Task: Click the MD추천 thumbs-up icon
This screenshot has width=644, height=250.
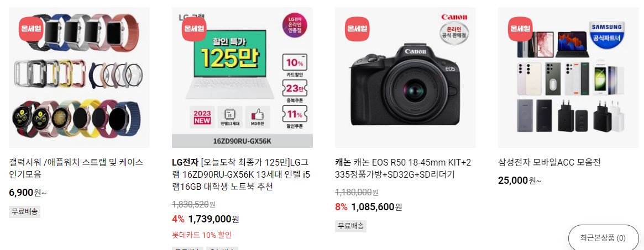Action: (258, 117)
